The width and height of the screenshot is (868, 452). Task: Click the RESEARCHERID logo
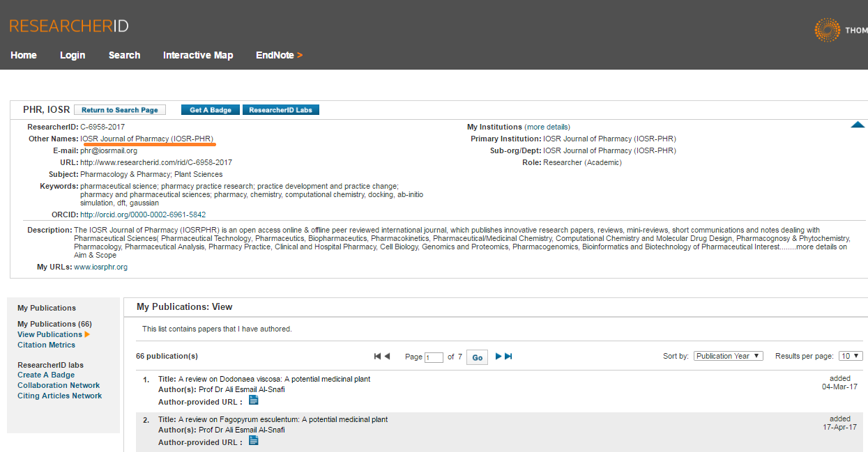68,25
